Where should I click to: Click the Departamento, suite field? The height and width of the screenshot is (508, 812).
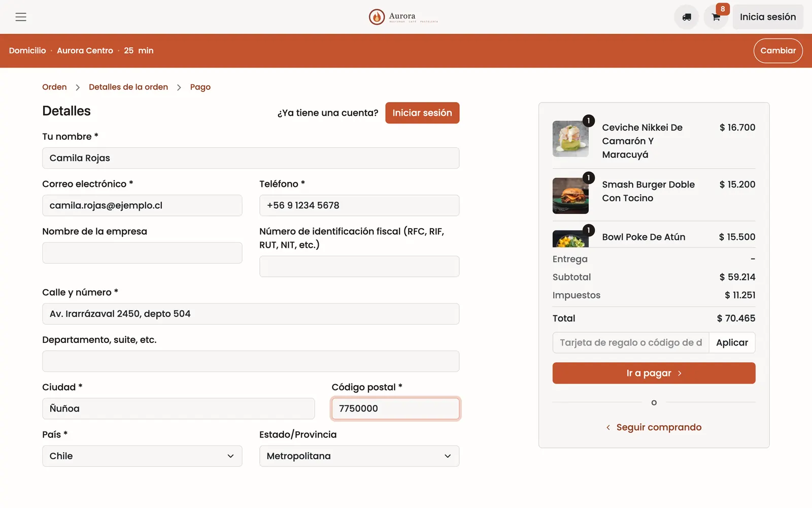click(251, 361)
